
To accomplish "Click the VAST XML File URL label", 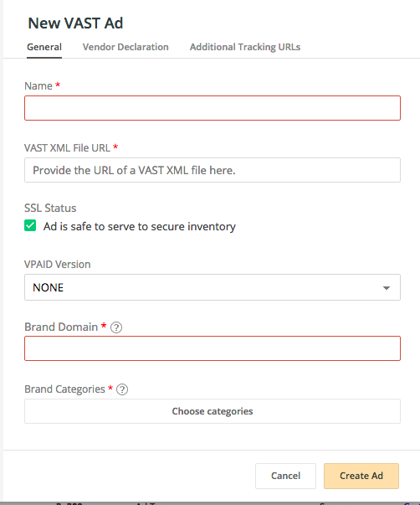I will coord(67,148).
